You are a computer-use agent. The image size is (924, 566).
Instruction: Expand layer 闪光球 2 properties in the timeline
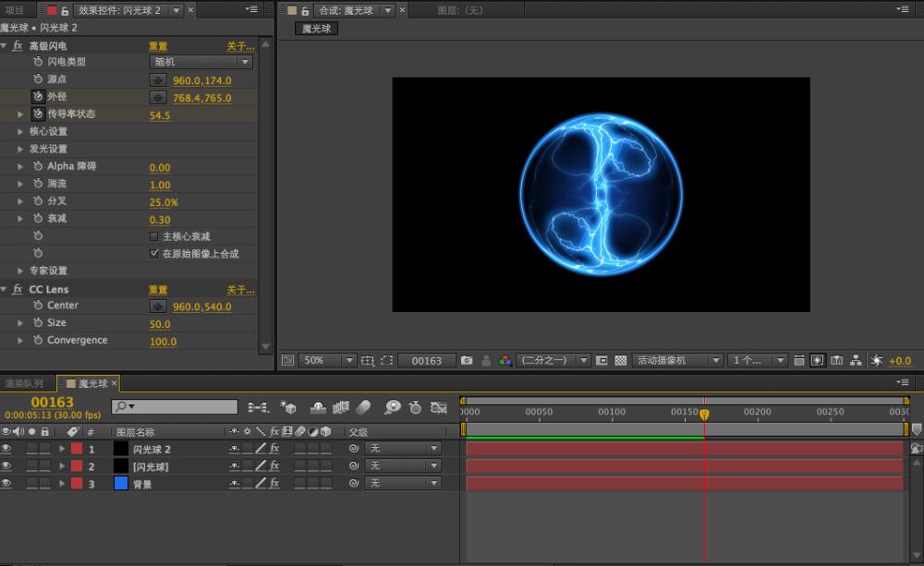pyautogui.click(x=62, y=449)
